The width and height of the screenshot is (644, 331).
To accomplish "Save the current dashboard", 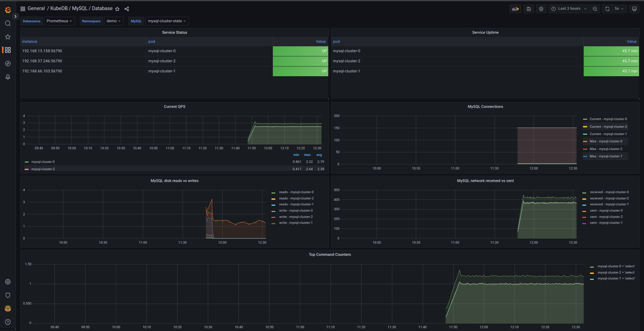I will [x=528, y=8].
